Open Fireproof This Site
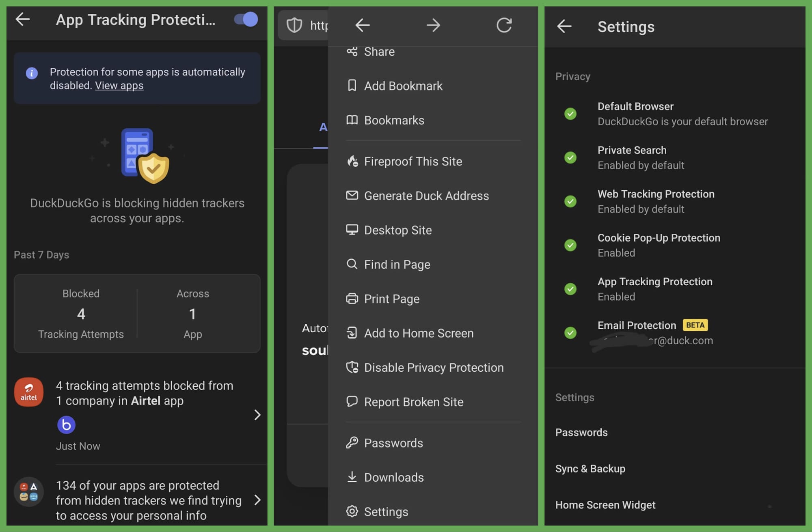 (413, 161)
